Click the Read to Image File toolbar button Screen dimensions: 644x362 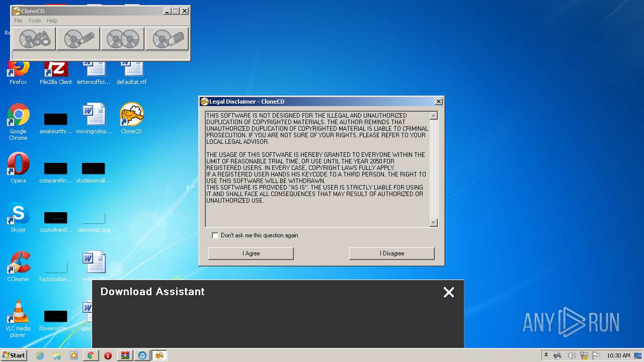tap(34, 39)
